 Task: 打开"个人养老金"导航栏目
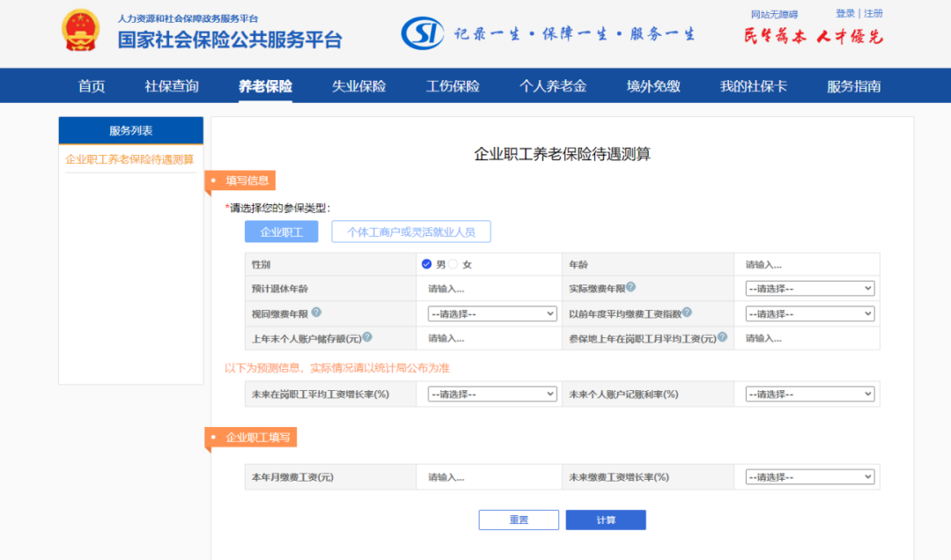coord(552,85)
